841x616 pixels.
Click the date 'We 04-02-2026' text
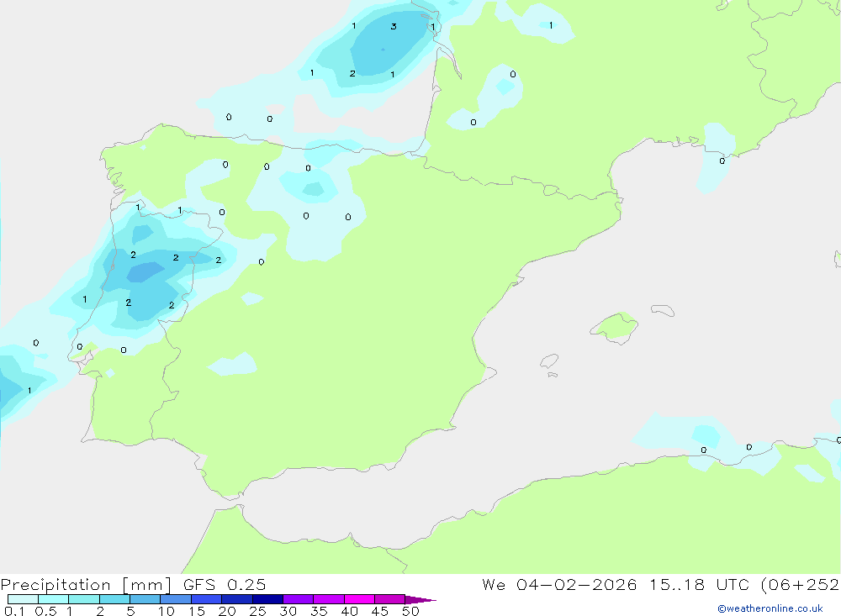(559, 585)
